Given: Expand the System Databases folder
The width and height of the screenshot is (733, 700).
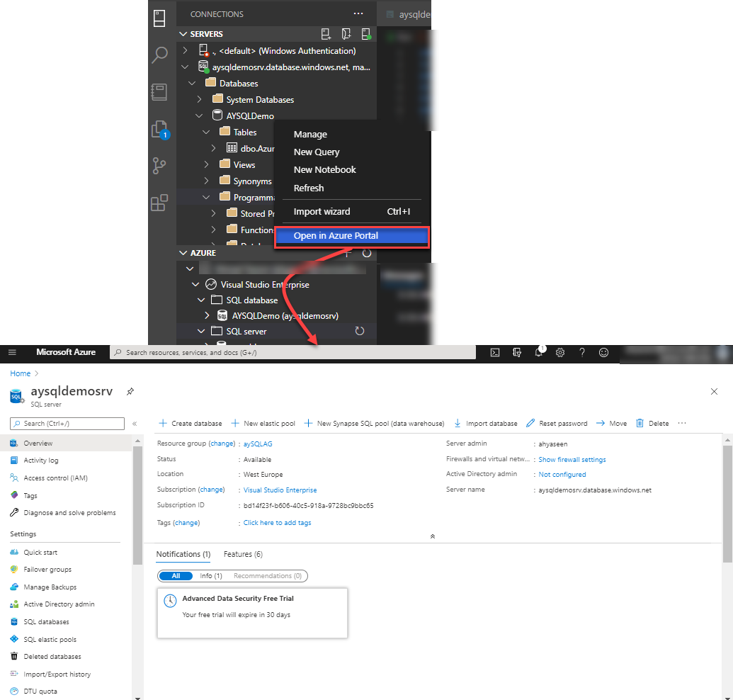Looking at the screenshot, I should pos(199,99).
